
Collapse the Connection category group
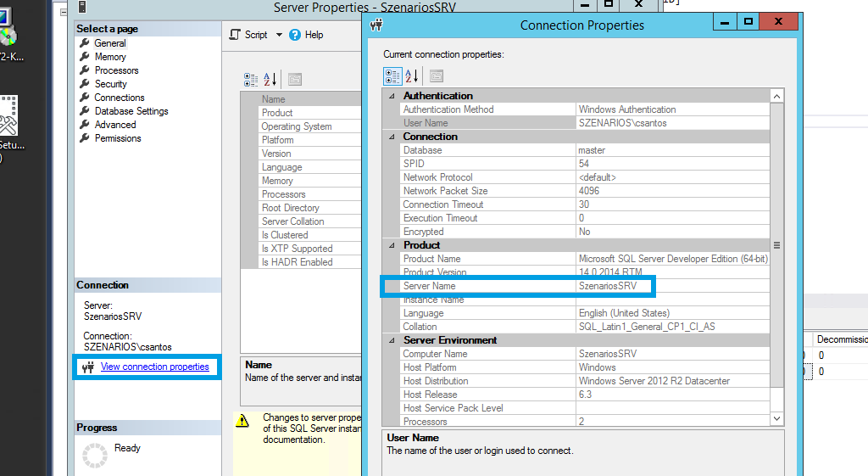coord(392,137)
